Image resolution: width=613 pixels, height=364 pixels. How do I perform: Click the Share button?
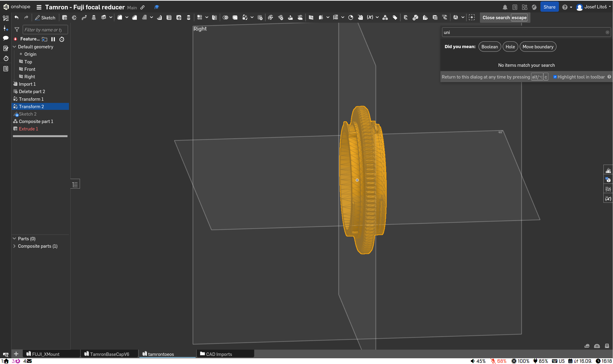click(549, 7)
